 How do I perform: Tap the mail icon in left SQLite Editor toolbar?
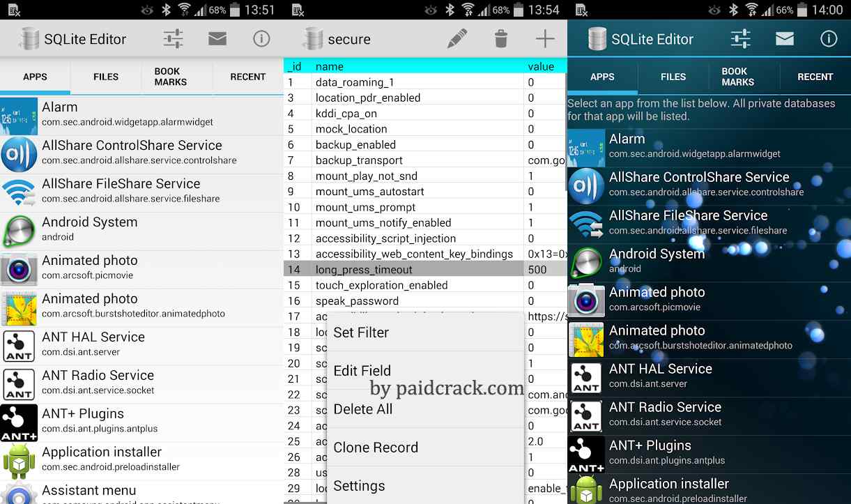[x=217, y=39]
